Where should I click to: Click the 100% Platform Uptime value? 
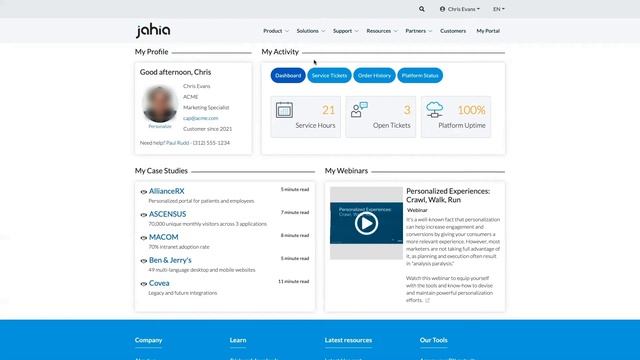click(471, 110)
